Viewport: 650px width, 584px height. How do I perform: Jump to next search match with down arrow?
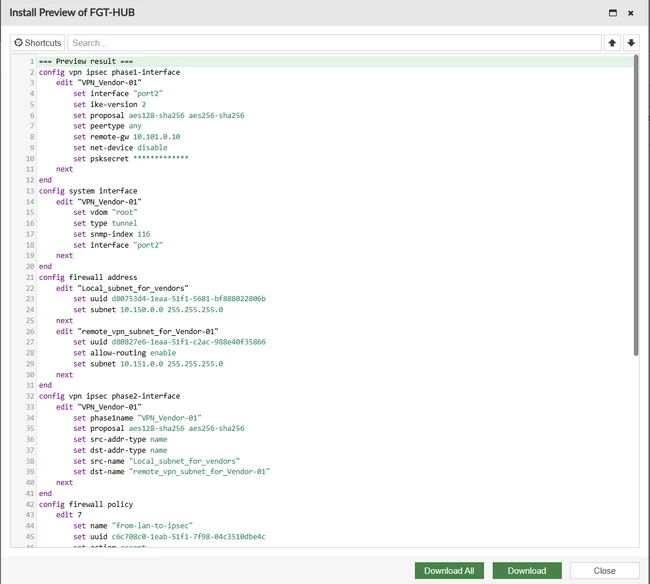pos(631,43)
